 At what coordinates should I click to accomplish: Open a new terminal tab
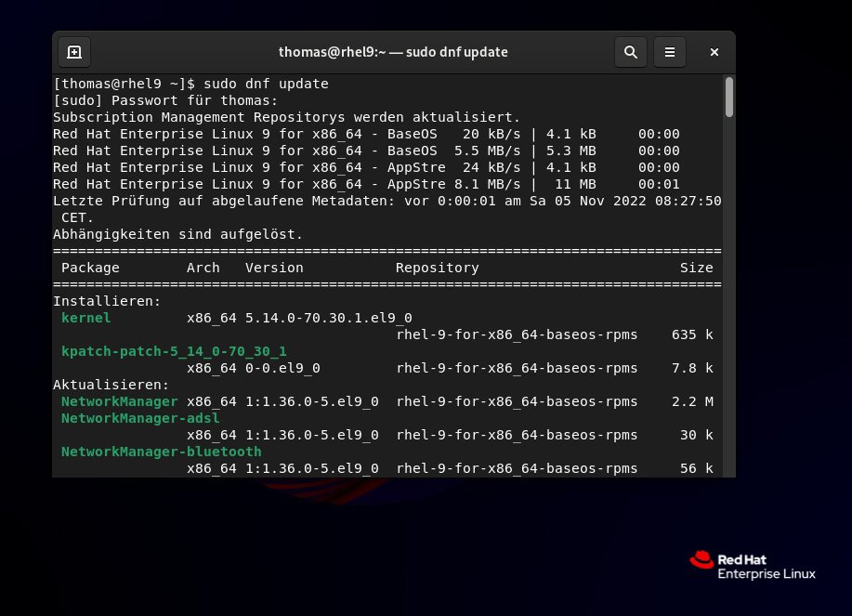coord(74,52)
